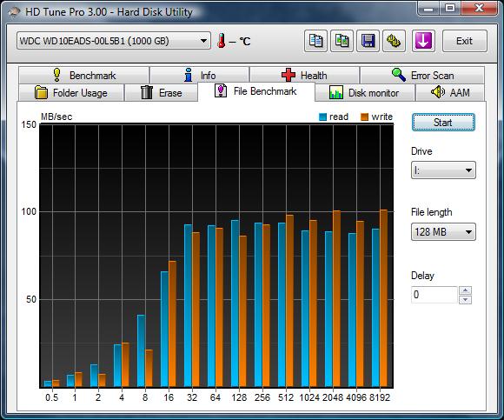Open the Disk monitor tab

(x=364, y=93)
